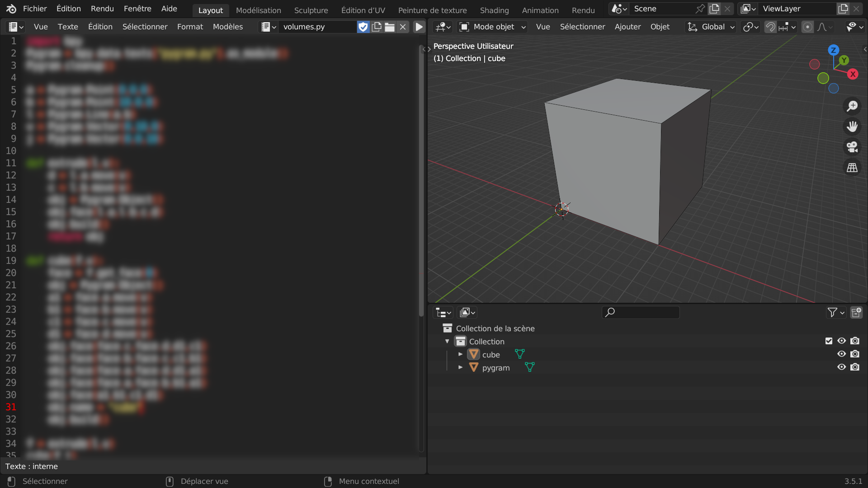Open the Global orientation dropdown
This screenshot has width=868, height=488.
pyautogui.click(x=712, y=27)
